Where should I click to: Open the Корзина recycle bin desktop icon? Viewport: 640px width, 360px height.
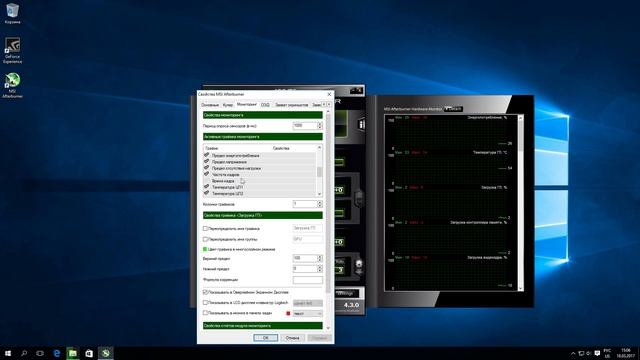coord(12,13)
